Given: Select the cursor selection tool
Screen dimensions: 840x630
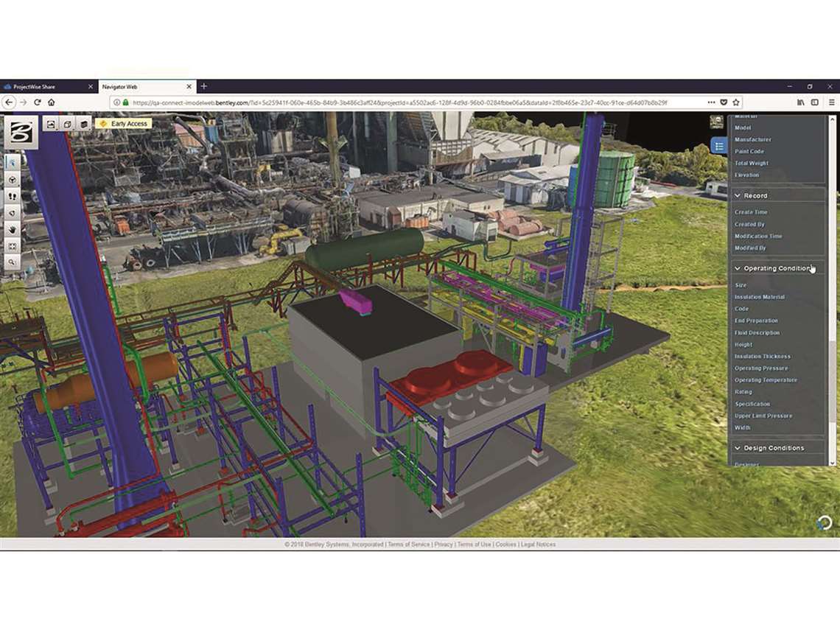Looking at the screenshot, I should (x=13, y=162).
